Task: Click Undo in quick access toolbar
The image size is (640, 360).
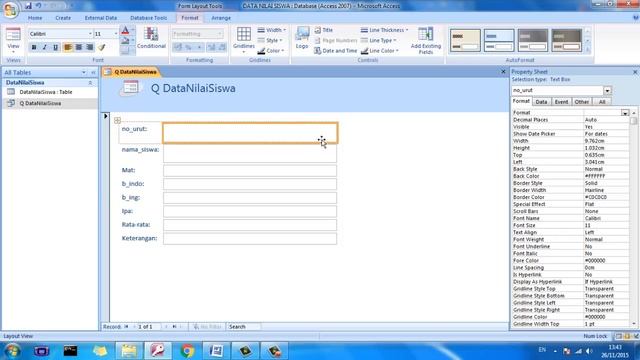Action: [38, 6]
